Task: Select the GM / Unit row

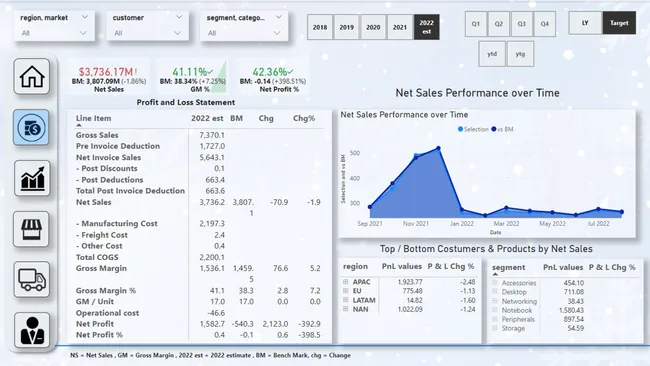Action: coord(199,301)
